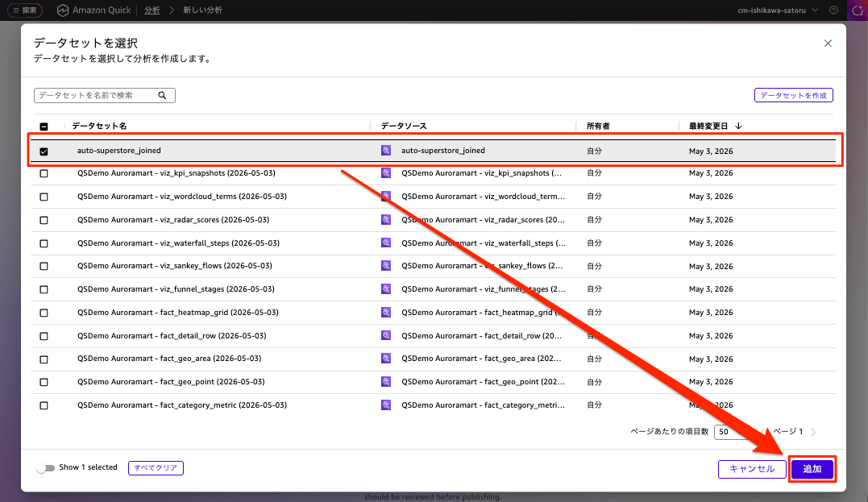The height and width of the screenshot is (502, 868).
Task: Select auto-superstore_joined dataset name text
Action: [x=119, y=151]
